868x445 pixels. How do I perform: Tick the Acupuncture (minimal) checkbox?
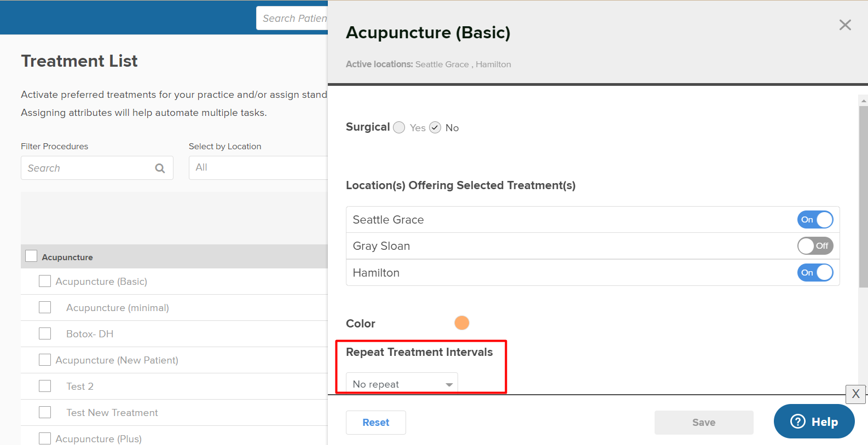click(45, 307)
